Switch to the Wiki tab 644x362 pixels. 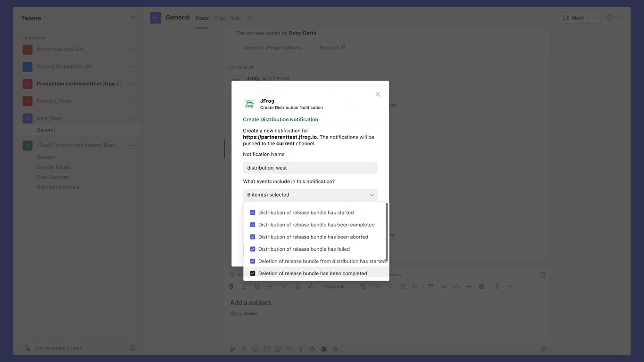236,18
